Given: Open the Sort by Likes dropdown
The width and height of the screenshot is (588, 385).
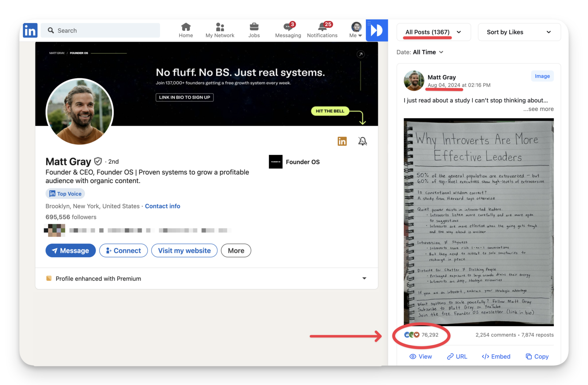Looking at the screenshot, I should click(x=519, y=32).
